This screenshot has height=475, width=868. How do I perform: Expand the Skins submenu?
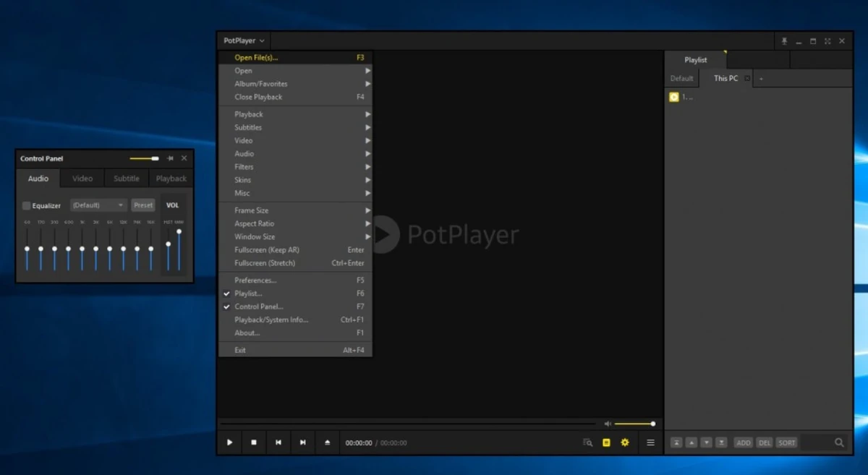point(295,180)
